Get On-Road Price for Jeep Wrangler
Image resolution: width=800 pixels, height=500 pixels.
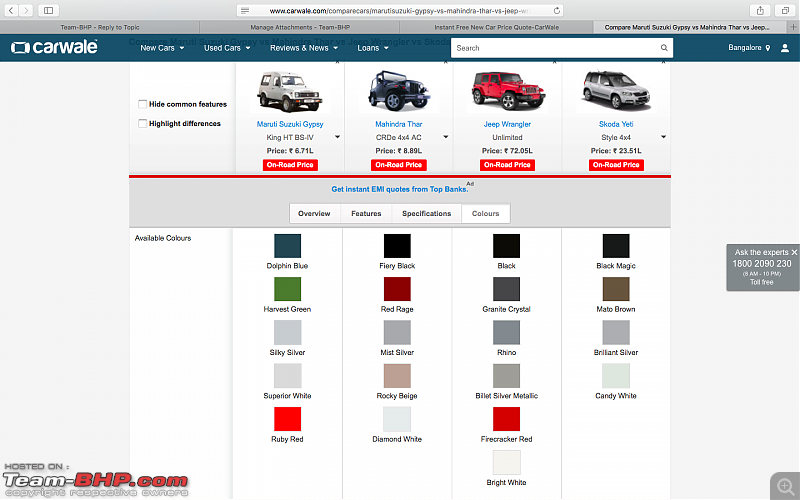[x=507, y=165]
